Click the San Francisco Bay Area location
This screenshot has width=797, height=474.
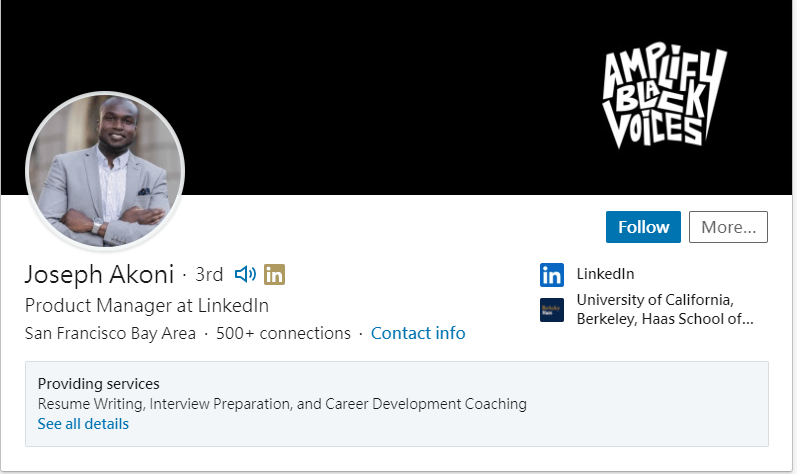click(110, 333)
